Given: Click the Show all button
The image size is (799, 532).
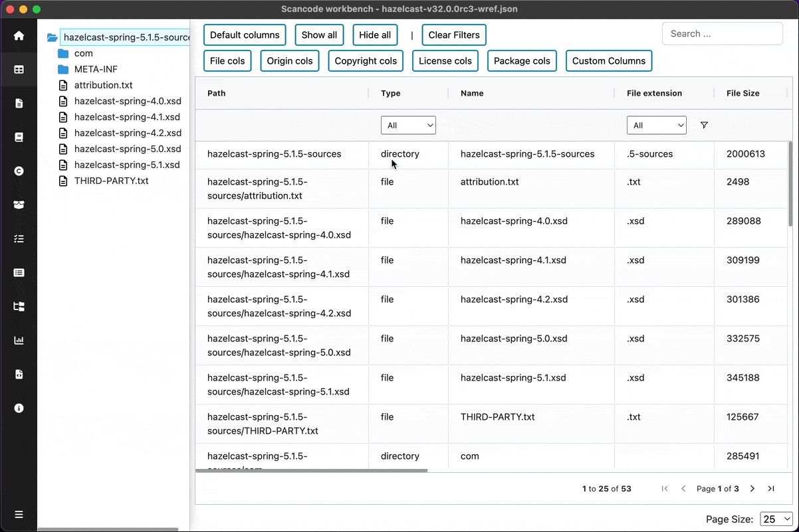Looking at the screenshot, I should click(x=319, y=35).
